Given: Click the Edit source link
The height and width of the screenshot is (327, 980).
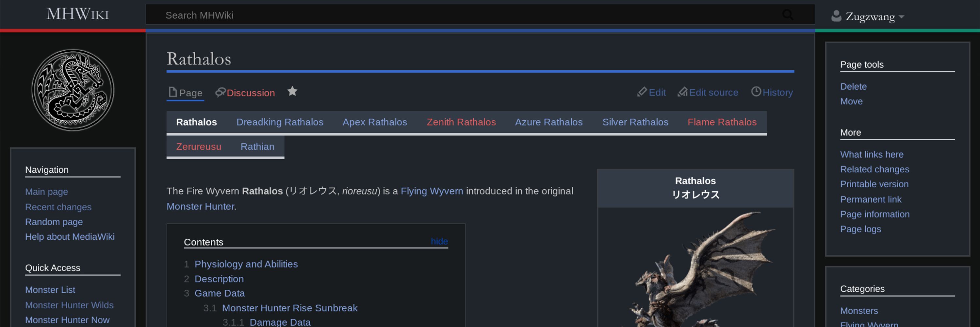Looking at the screenshot, I should pyautogui.click(x=714, y=93).
